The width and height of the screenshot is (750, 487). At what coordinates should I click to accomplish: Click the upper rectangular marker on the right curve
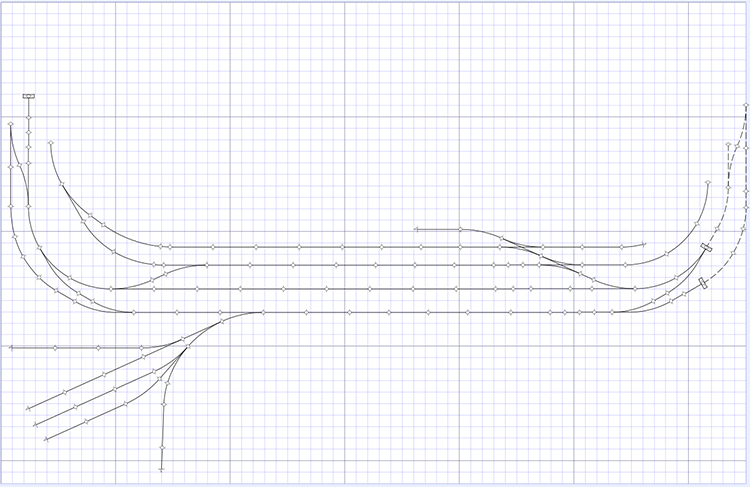pyautogui.click(x=706, y=247)
